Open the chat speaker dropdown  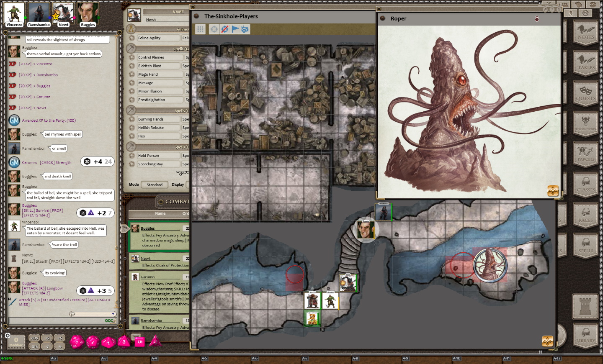coord(92,314)
